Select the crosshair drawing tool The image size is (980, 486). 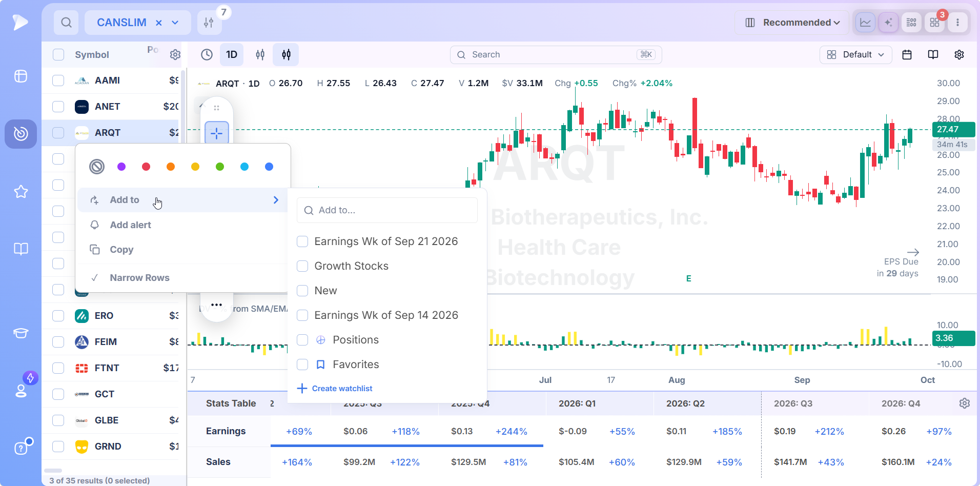pos(216,133)
